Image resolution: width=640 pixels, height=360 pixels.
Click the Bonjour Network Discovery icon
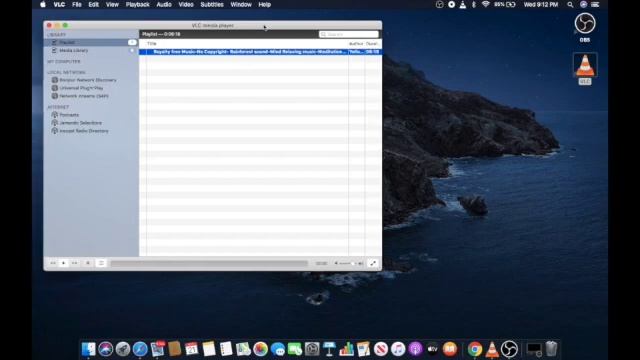click(54, 80)
